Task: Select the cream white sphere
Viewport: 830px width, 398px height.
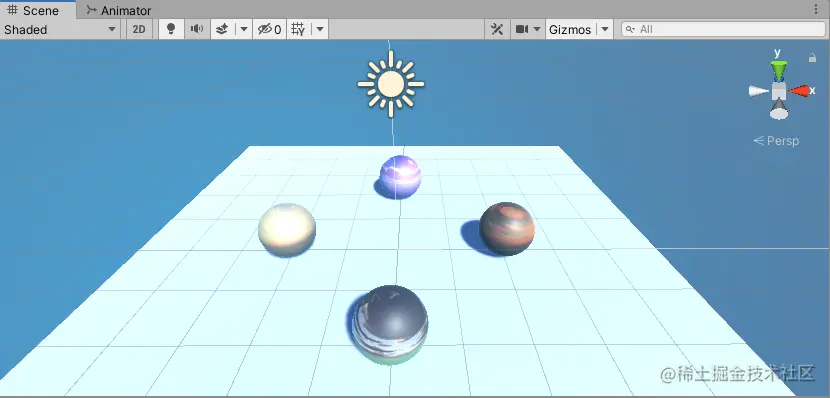Action: [287, 229]
